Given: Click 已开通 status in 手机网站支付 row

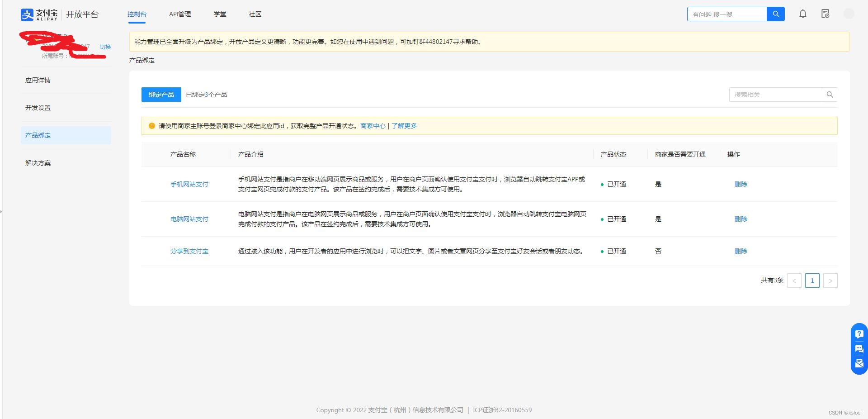Looking at the screenshot, I should click(617, 184).
